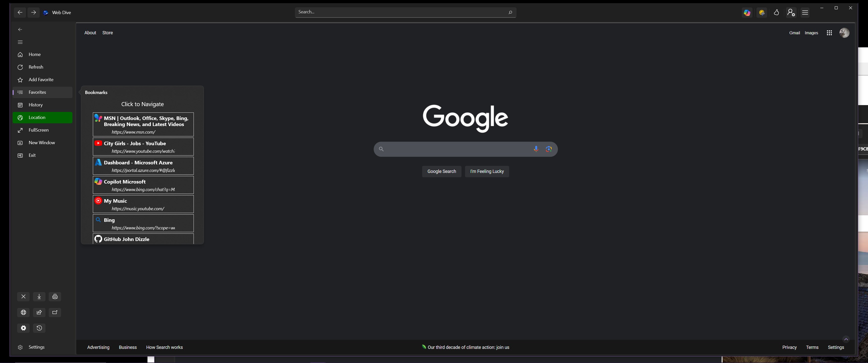Open the Copilot icon in top toolbar
Screen dimensions: 868x363
pos(747,13)
